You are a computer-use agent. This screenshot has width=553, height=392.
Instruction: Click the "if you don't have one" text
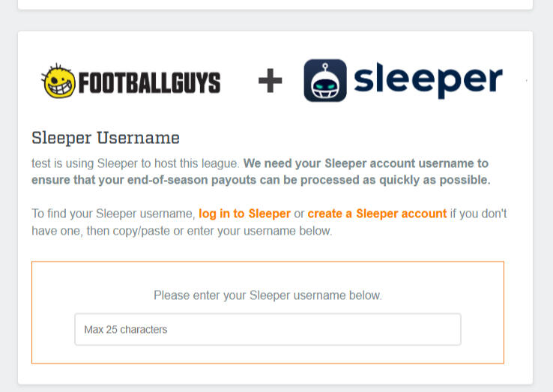[x=478, y=214]
